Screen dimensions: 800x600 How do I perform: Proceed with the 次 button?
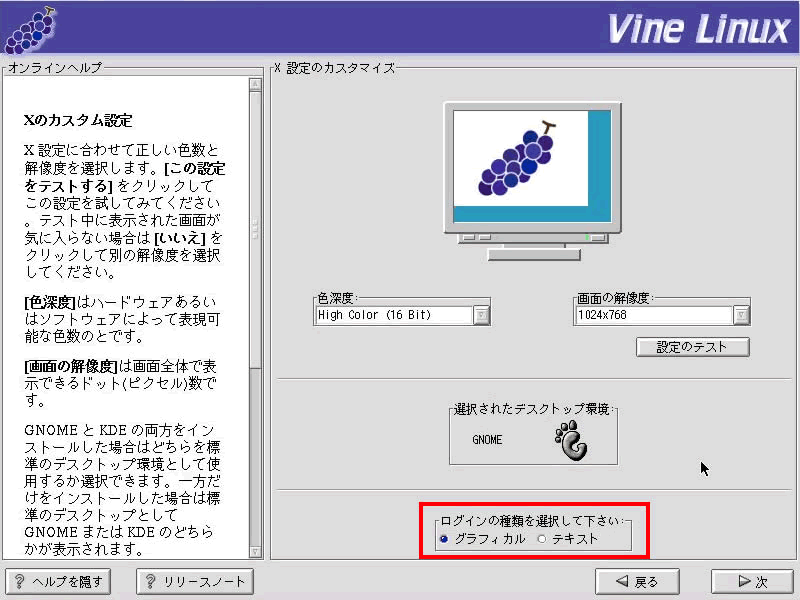point(753,581)
